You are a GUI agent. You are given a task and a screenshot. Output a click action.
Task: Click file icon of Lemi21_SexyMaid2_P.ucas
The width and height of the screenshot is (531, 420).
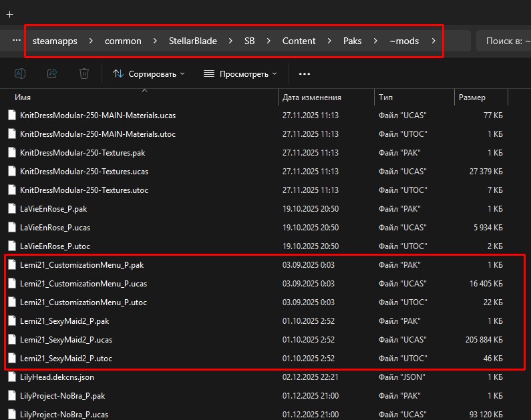pos(11,340)
